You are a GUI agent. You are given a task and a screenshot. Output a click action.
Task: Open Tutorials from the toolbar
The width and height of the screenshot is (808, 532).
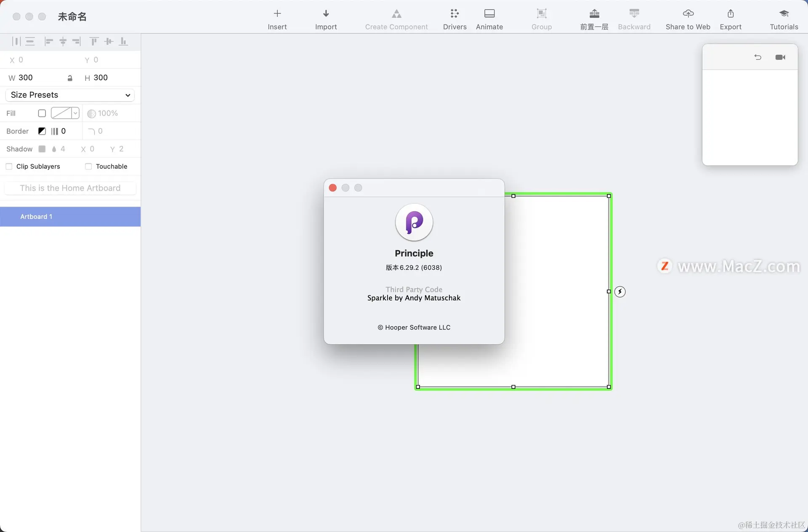tap(784, 19)
